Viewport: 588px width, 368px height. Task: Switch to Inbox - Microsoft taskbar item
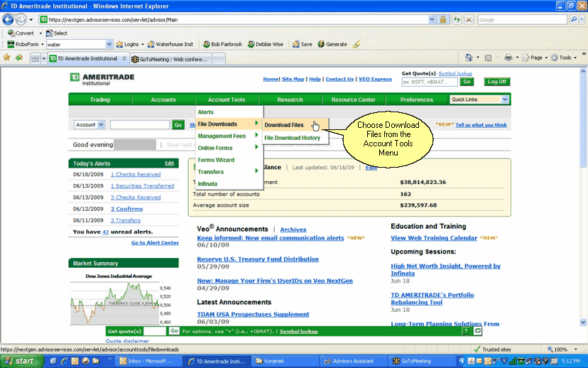[x=150, y=361]
